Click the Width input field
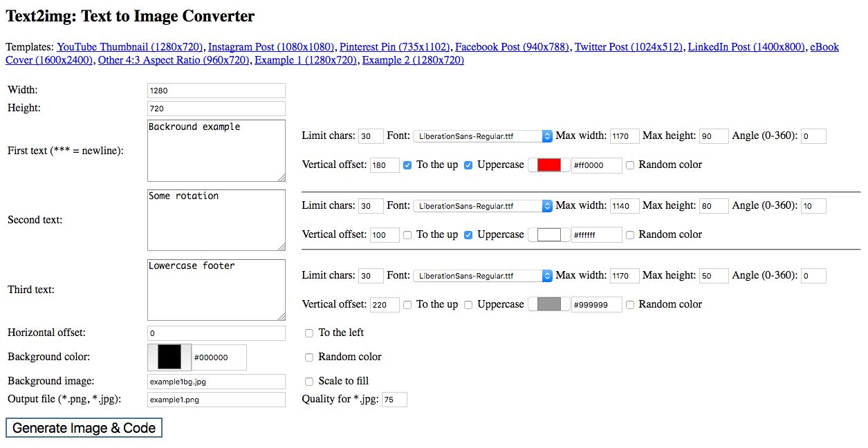The height and width of the screenshot is (448, 868). point(216,91)
